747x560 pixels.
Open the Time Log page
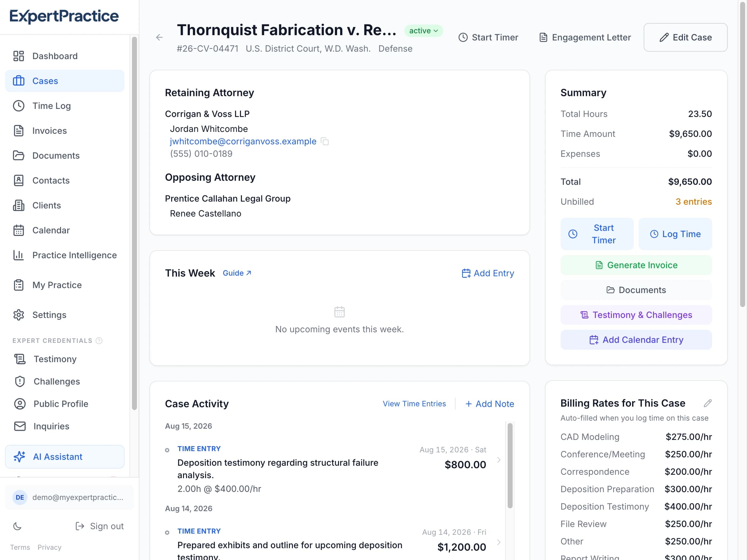(x=65, y=106)
